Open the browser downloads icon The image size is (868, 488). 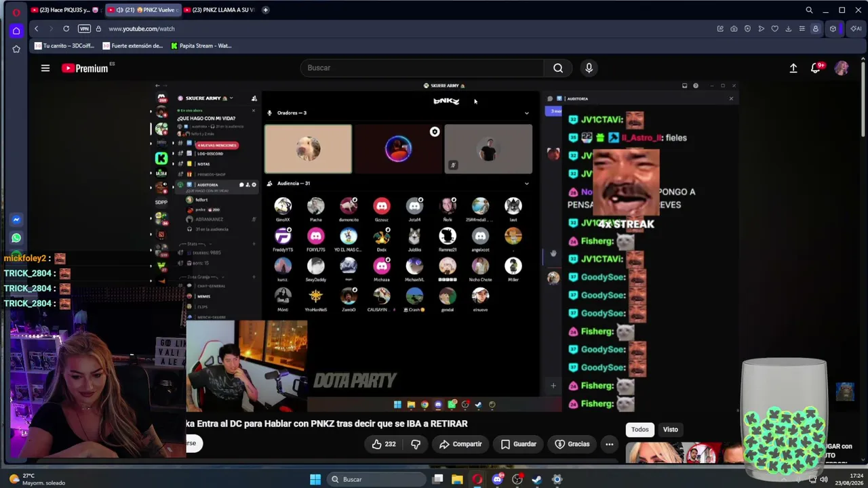click(788, 28)
